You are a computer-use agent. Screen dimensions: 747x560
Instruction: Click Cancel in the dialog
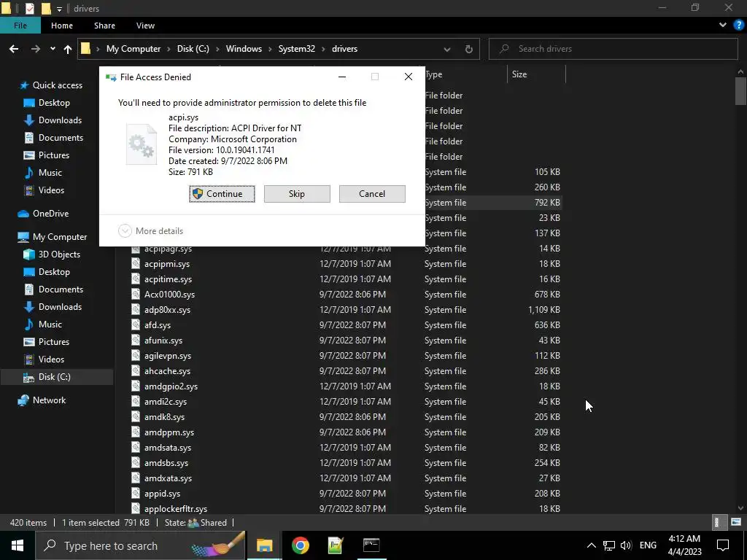pyautogui.click(x=372, y=194)
